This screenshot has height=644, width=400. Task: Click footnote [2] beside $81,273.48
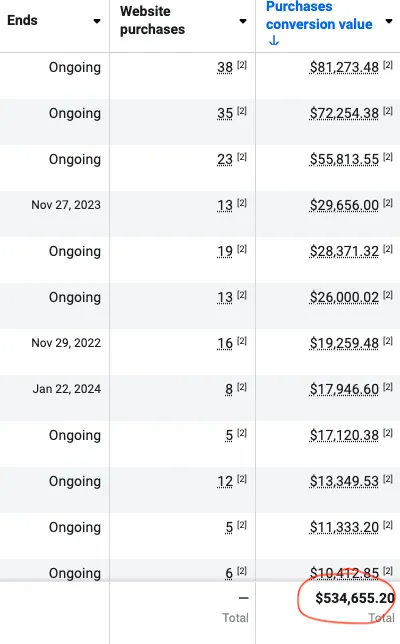(388, 64)
